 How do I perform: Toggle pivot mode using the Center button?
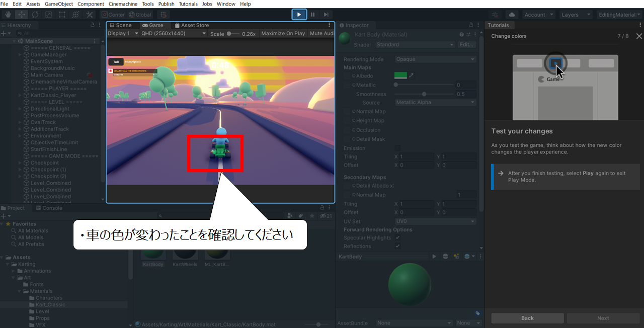click(x=113, y=15)
